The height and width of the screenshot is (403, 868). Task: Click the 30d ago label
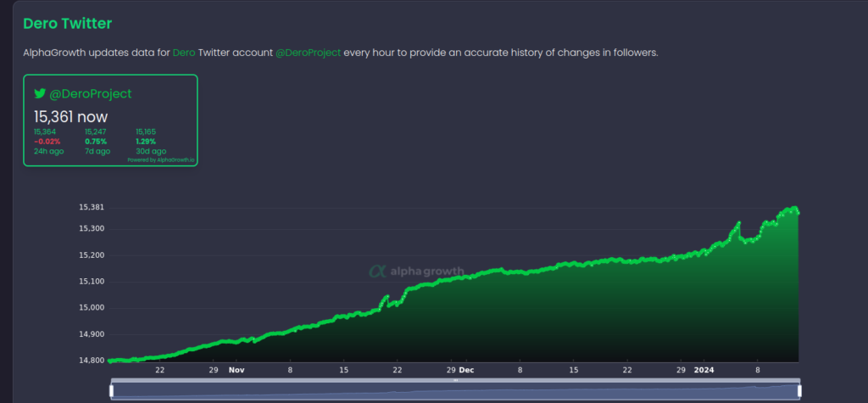pyautogui.click(x=151, y=151)
